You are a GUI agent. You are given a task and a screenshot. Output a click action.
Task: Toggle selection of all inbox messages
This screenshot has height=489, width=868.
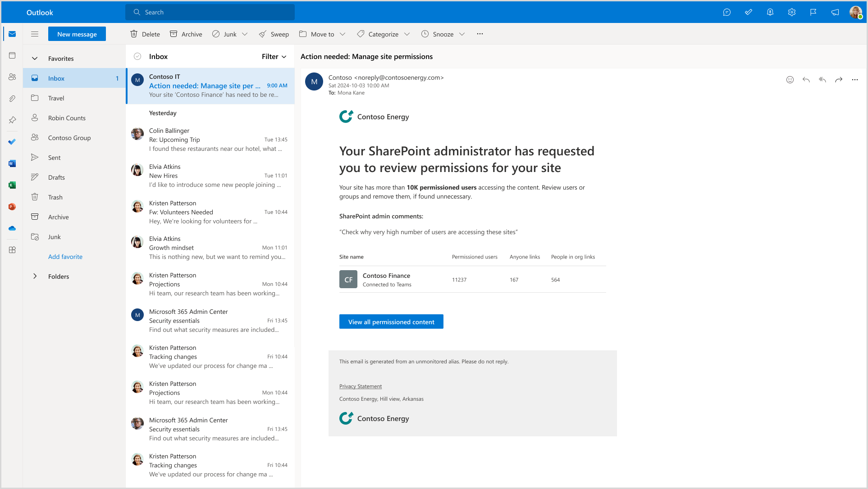[x=137, y=56]
